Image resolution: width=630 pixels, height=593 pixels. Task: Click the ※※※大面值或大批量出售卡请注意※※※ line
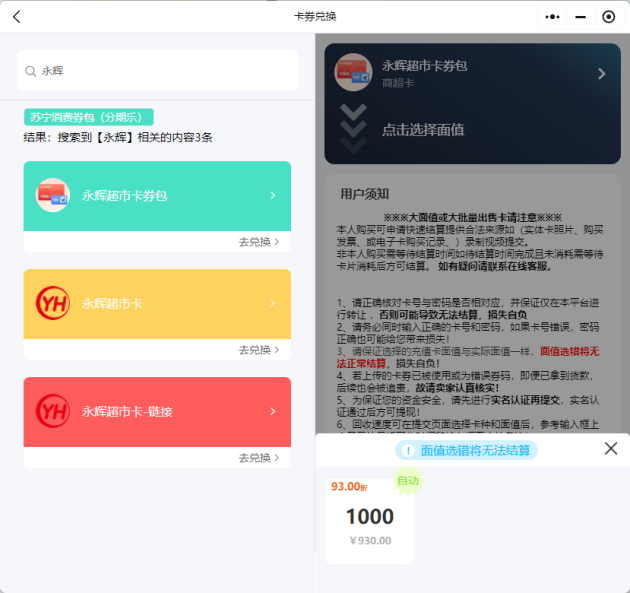[472, 218]
